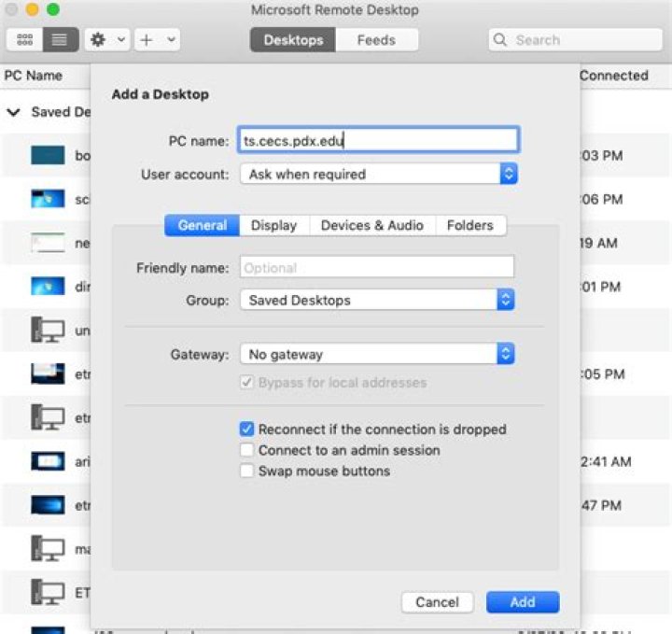Screen dimensions: 672x634
Task: Click the green fullscreen window button
Action: 53,9
